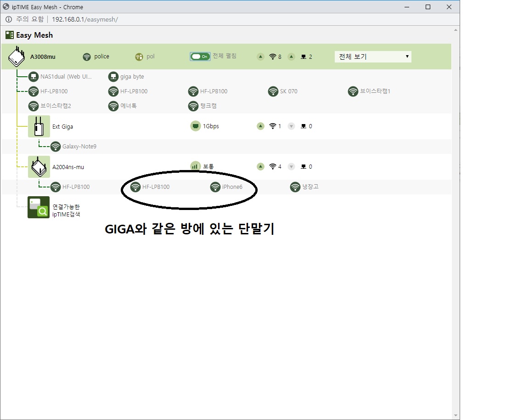The height and width of the screenshot is (420, 529).
Task: Select the police SSID label
Action: pyautogui.click(x=101, y=57)
